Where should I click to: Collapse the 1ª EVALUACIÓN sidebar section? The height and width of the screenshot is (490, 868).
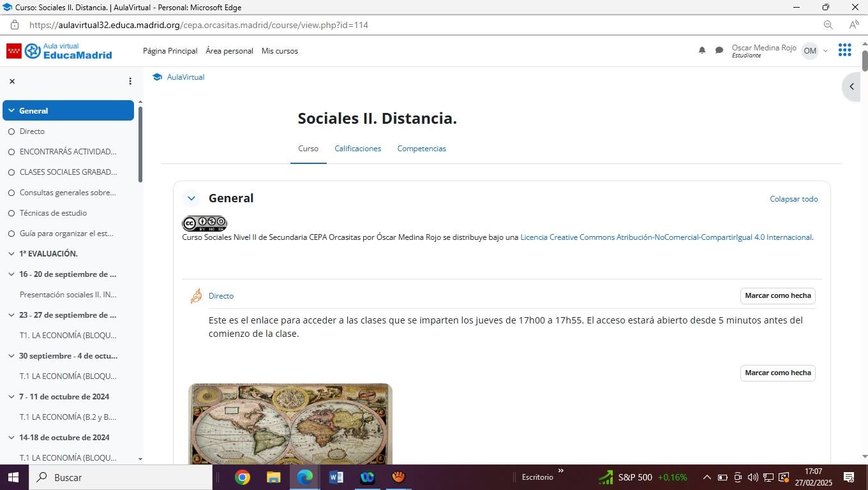(x=11, y=254)
